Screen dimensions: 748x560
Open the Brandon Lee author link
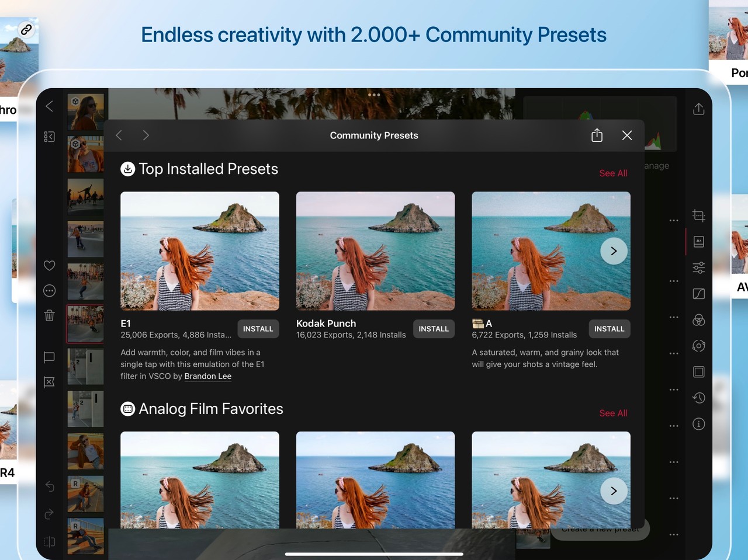(x=208, y=376)
